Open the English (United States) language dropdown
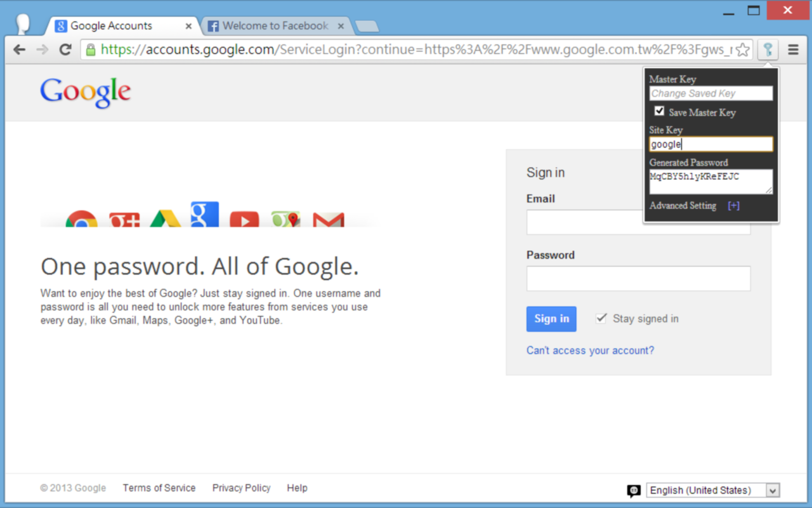The width and height of the screenshot is (812, 508). (713, 490)
